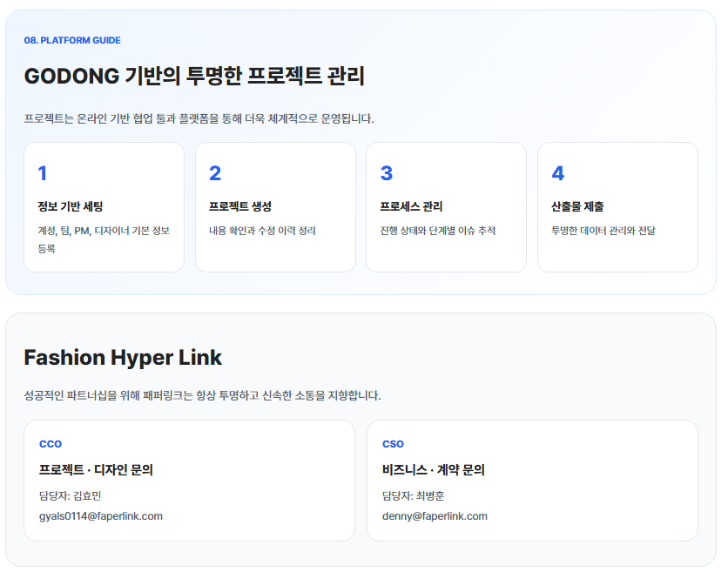Click the 08. PLATFORM GUIDE section label

[x=72, y=40]
